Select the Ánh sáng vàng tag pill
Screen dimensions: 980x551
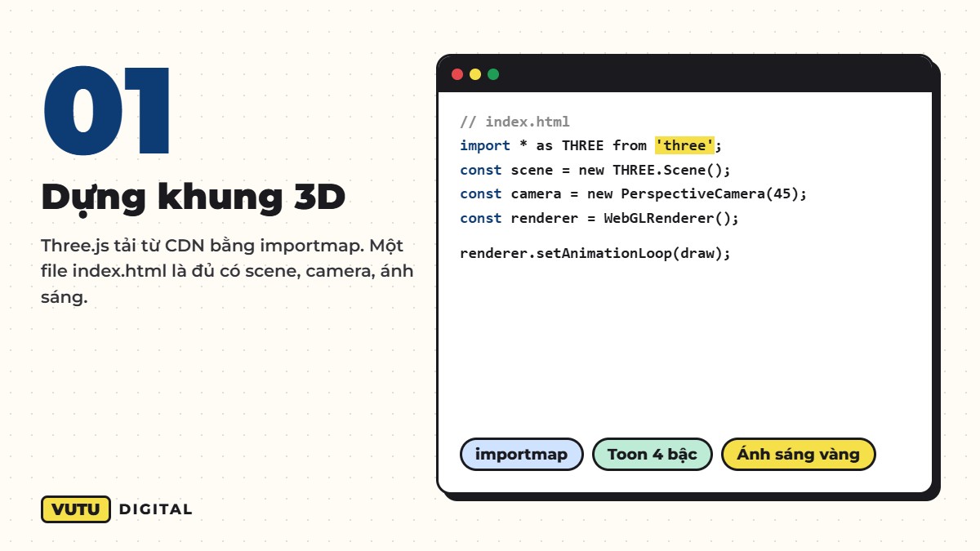tap(799, 455)
